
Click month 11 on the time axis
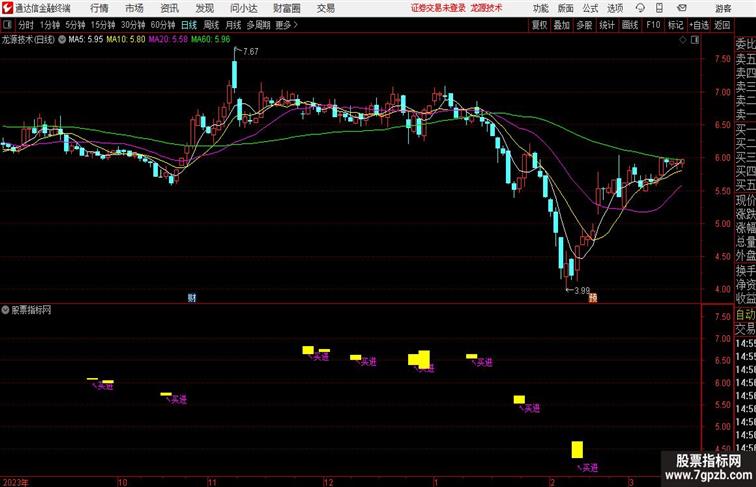coord(212,482)
